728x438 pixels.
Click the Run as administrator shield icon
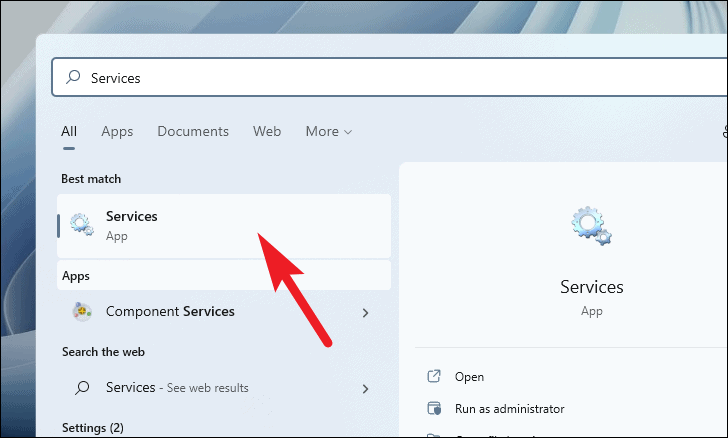click(x=434, y=408)
